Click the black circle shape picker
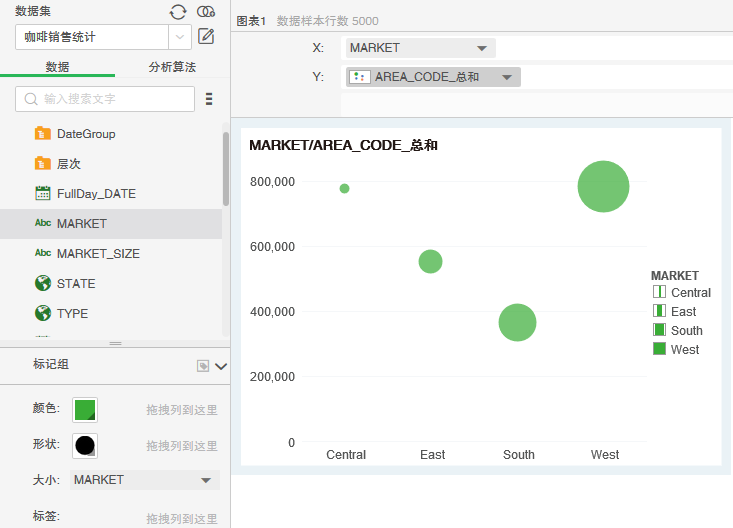The image size is (733, 528). [x=85, y=445]
